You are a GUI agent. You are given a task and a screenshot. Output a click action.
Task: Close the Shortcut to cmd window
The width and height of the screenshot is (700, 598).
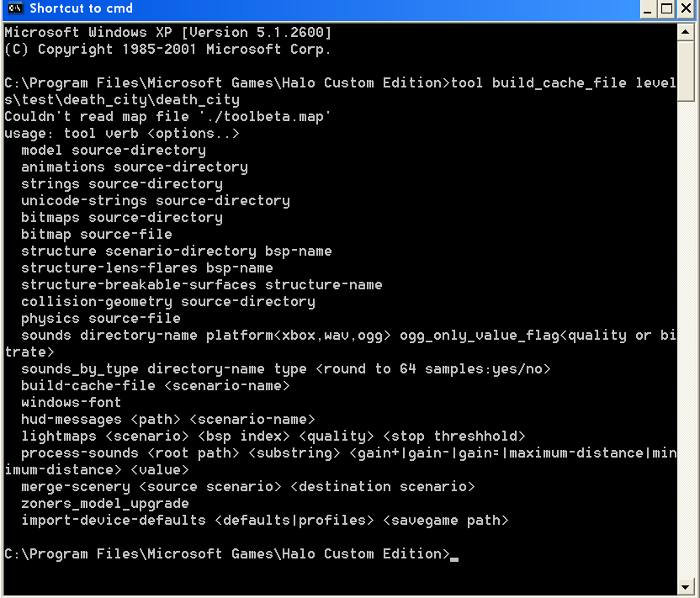[x=686, y=9]
